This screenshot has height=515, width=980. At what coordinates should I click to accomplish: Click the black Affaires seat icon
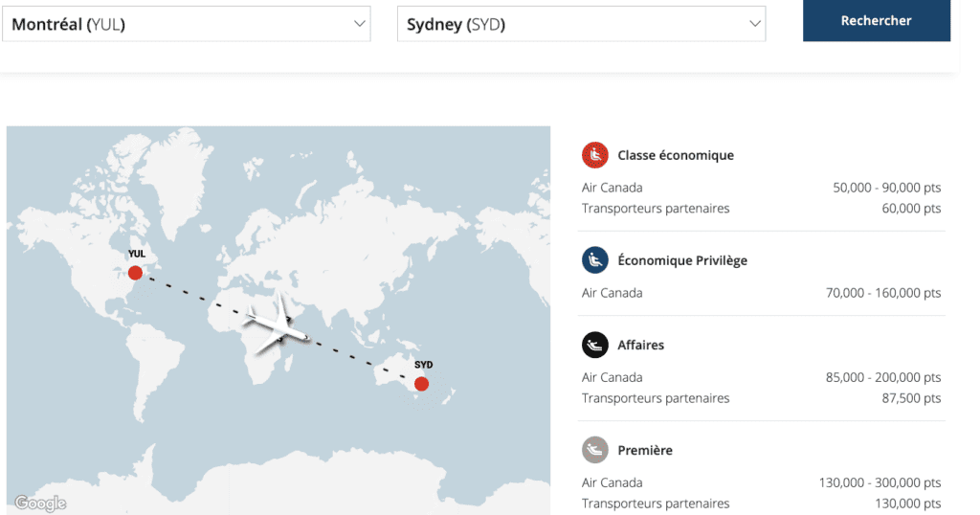[595, 345]
